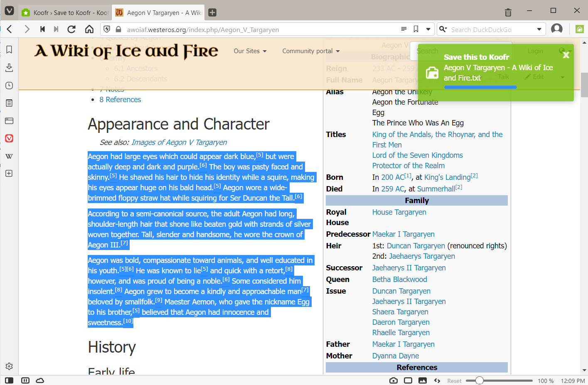Viewport: 588px width, 385px height.
Task: Open Daeron Targaryen link
Action: click(x=401, y=322)
